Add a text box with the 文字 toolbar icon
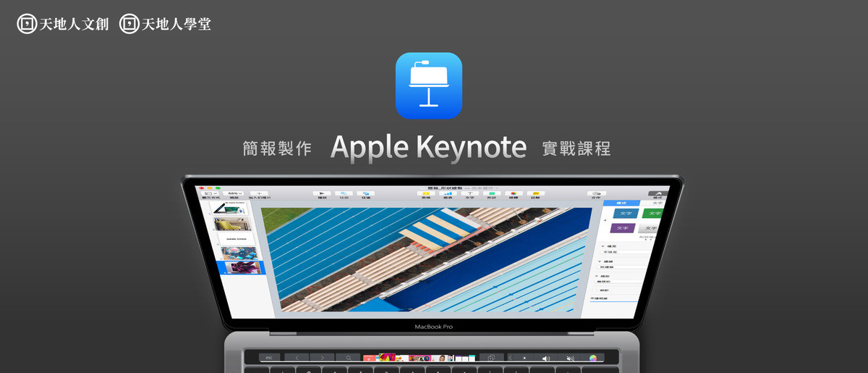Screen dimensions: 868x373 point(470,193)
